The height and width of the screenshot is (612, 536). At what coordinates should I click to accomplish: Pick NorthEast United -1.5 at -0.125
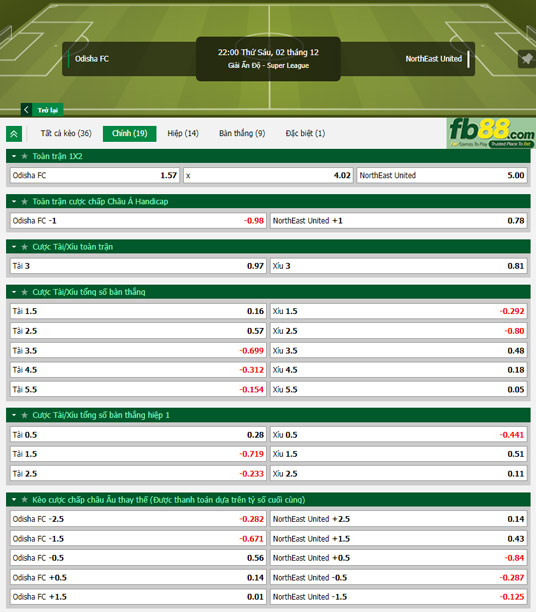tap(399, 597)
